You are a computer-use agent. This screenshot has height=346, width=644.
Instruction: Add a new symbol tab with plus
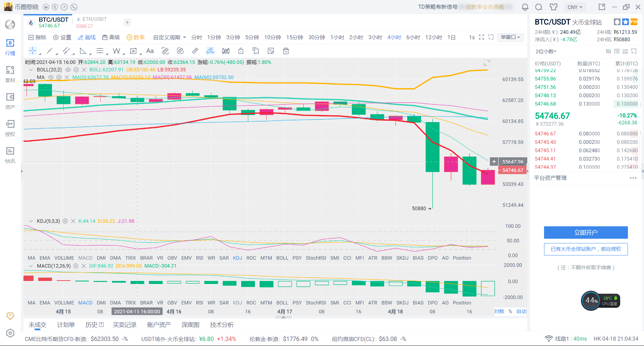(x=127, y=22)
